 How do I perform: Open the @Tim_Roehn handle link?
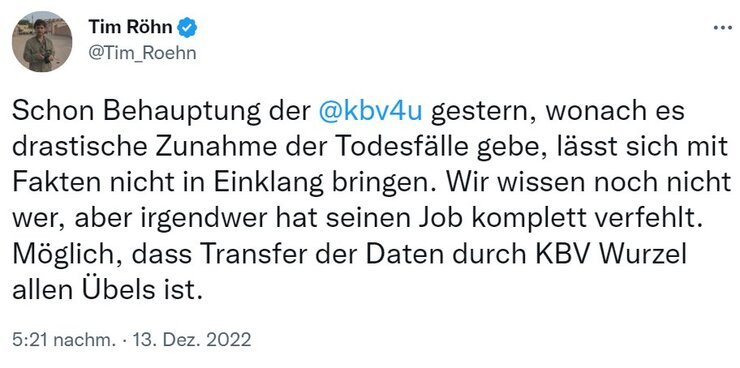pos(142,53)
